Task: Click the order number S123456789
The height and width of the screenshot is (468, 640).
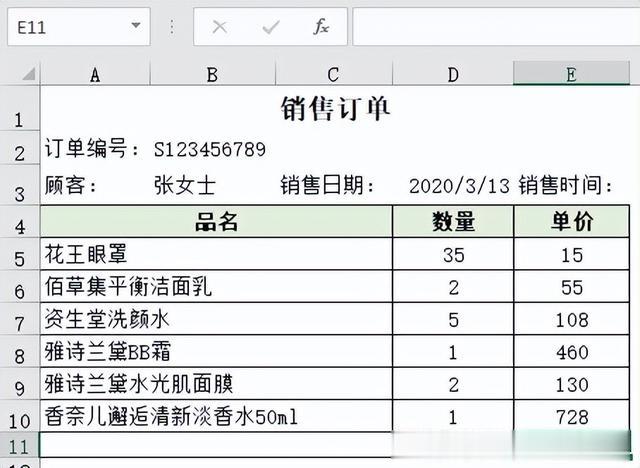Action: (210, 149)
